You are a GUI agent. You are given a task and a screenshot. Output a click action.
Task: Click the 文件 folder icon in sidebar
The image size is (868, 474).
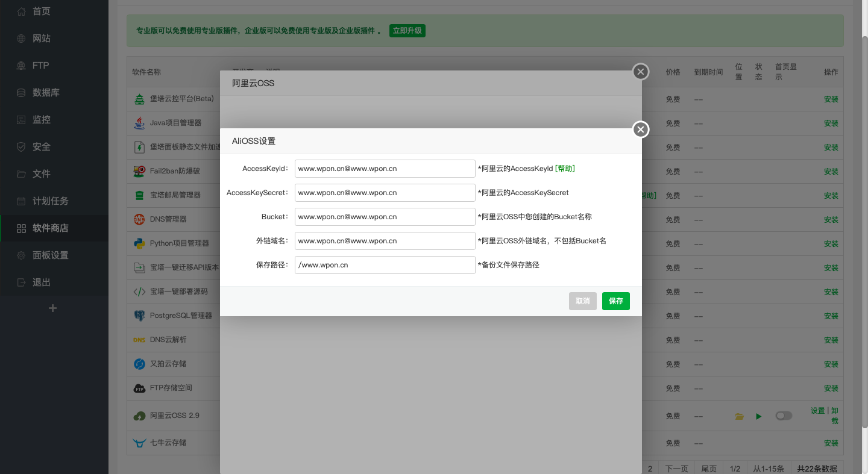pyautogui.click(x=21, y=174)
